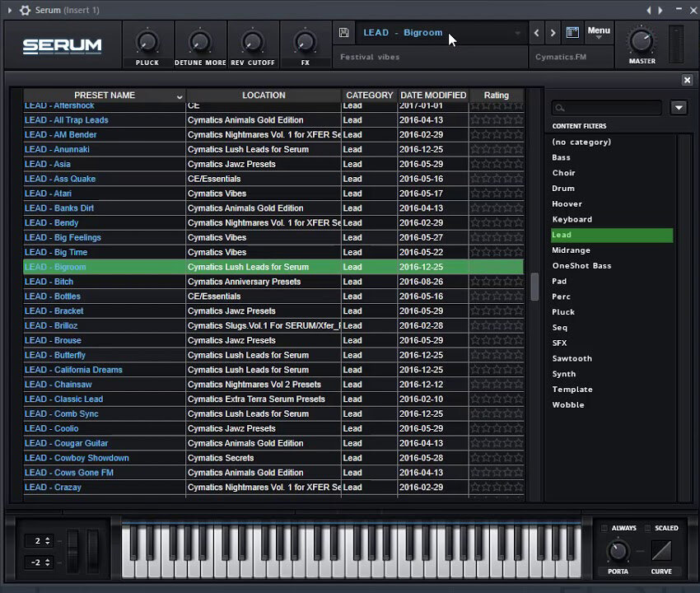Adjust the MASTER volume knob

[x=642, y=40]
